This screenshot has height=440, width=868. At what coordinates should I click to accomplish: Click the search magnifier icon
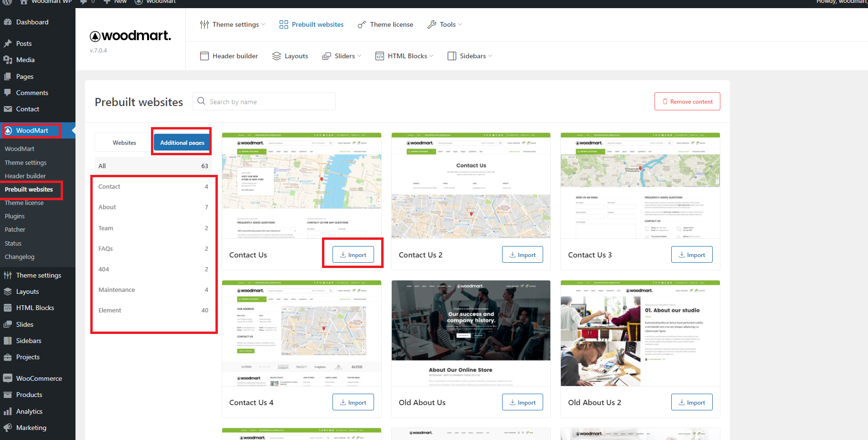(x=202, y=101)
